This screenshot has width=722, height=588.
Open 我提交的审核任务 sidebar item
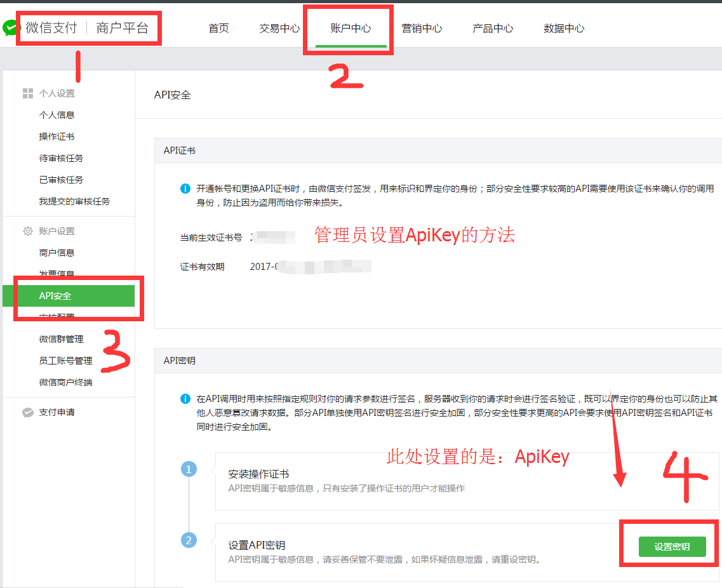(74, 202)
